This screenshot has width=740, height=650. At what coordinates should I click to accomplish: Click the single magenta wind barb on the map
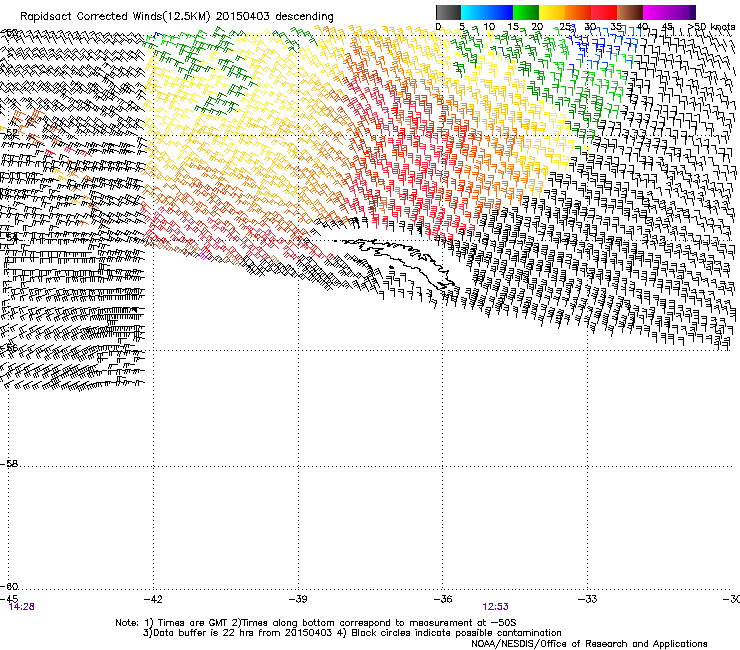(203, 256)
